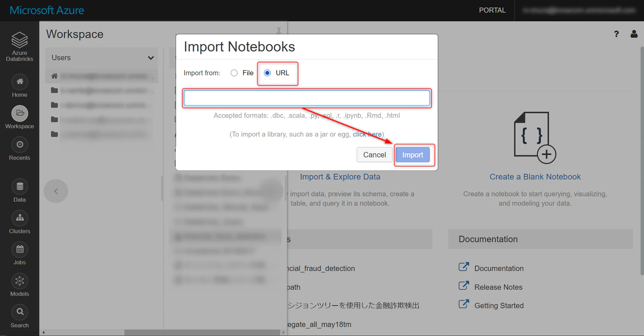644x336 pixels.
Task: Click the back arrow circle in Workspace panel
Action: coord(56,191)
